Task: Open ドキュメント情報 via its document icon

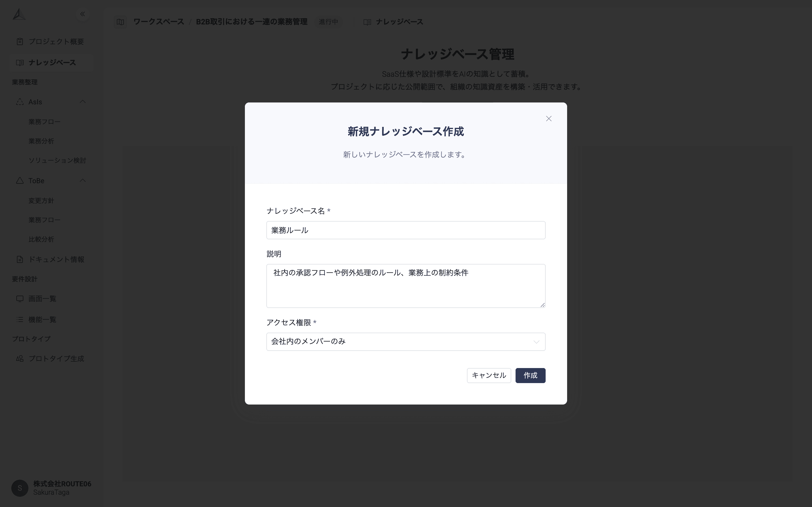Action: point(19,259)
